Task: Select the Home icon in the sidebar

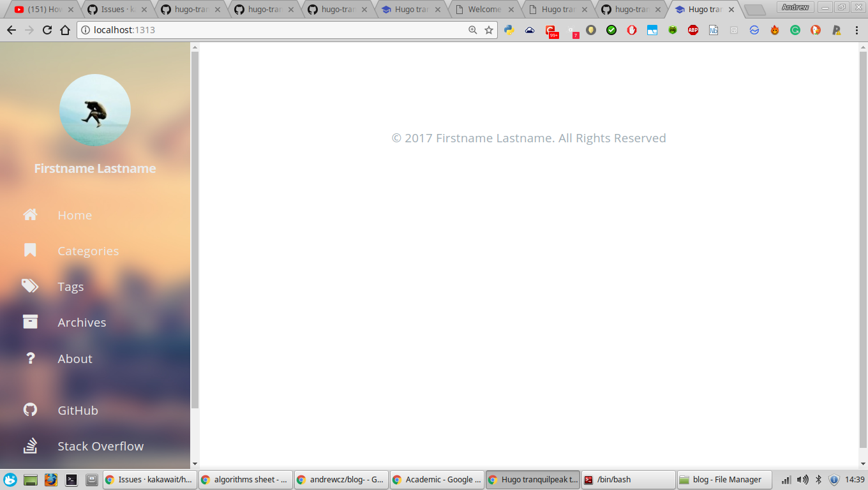Action: click(x=30, y=214)
